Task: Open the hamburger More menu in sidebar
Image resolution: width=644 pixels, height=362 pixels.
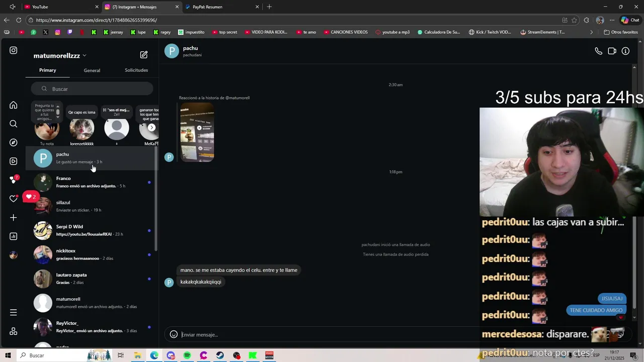Action: (14, 313)
